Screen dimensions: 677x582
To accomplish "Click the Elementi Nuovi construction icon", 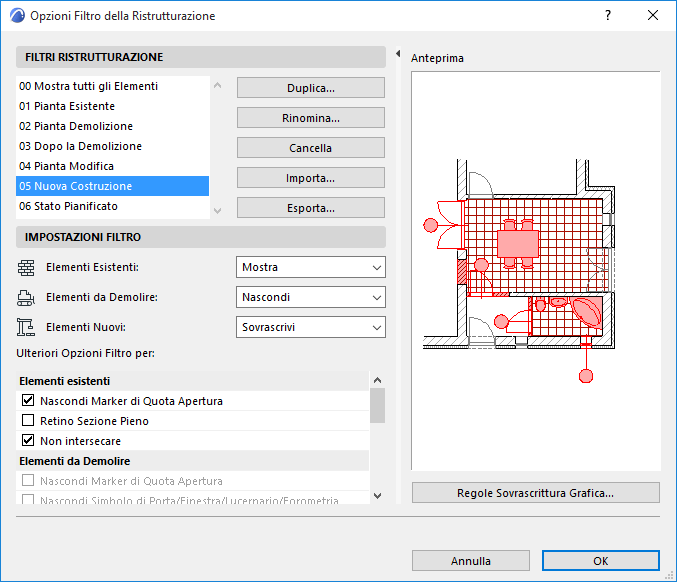I will 25,327.
